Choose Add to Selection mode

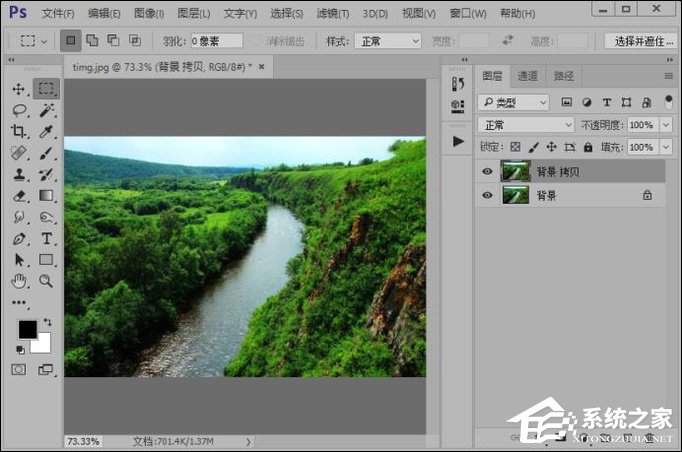(92, 41)
